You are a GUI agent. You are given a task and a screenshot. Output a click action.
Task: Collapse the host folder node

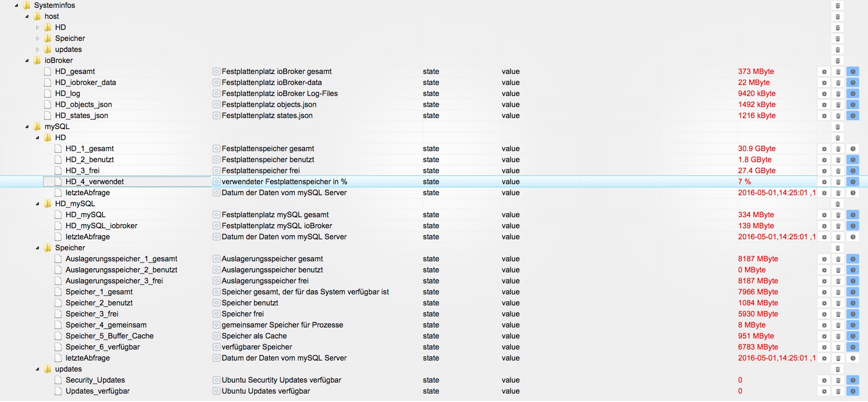click(x=27, y=17)
